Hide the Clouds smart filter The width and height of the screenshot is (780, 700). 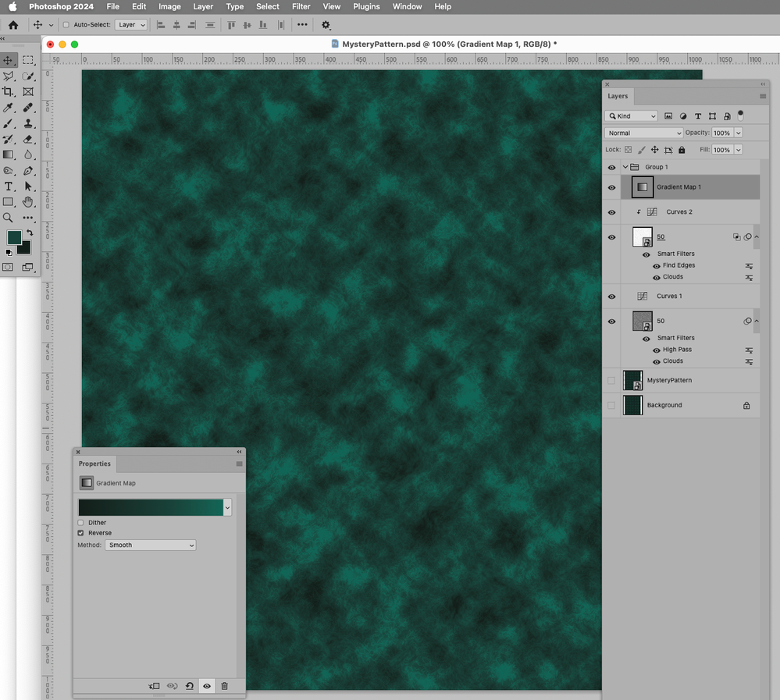[x=657, y=277]
